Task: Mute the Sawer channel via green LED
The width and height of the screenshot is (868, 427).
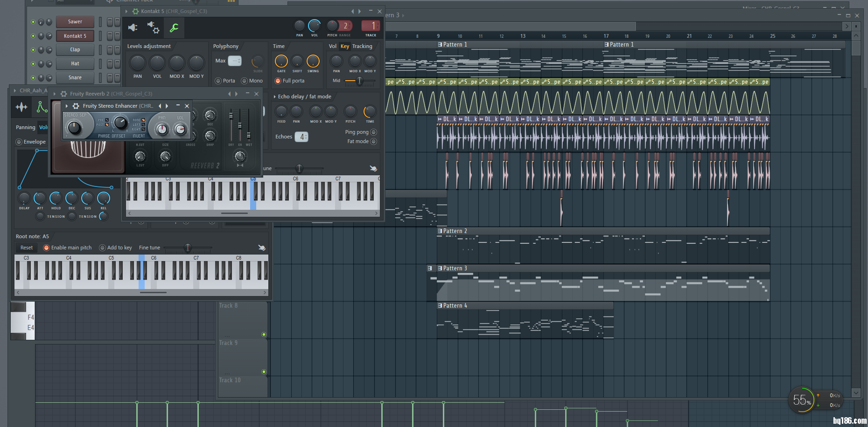Action: 33,22
